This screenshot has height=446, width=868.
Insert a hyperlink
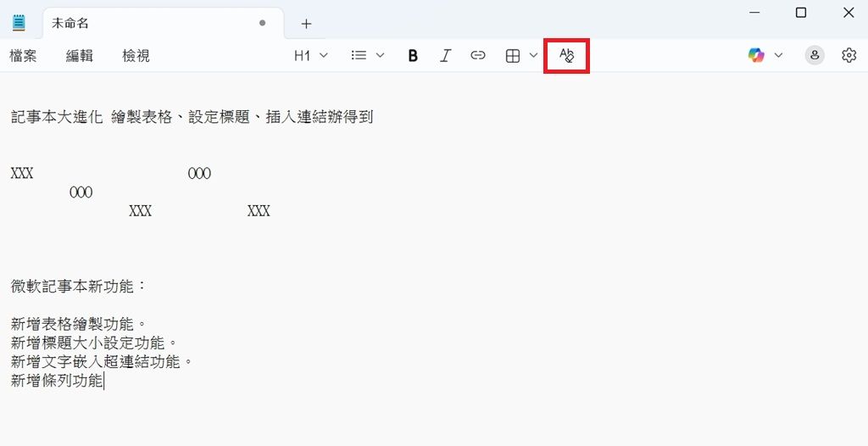[478, 55]
